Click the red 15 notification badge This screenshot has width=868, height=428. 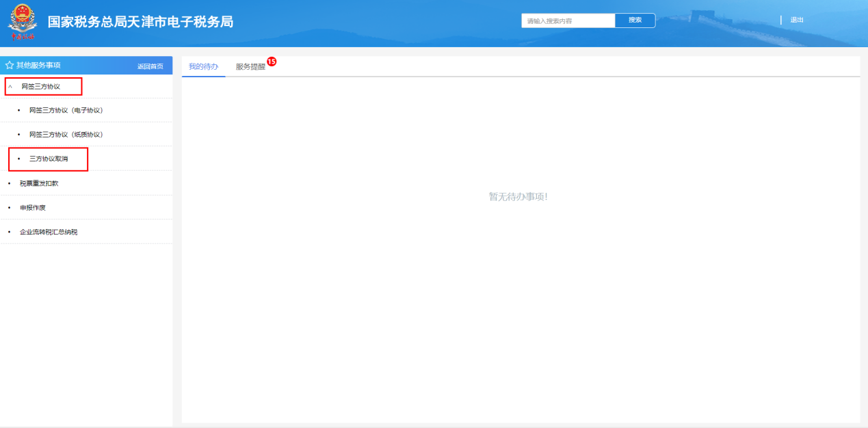click(272, 62)
